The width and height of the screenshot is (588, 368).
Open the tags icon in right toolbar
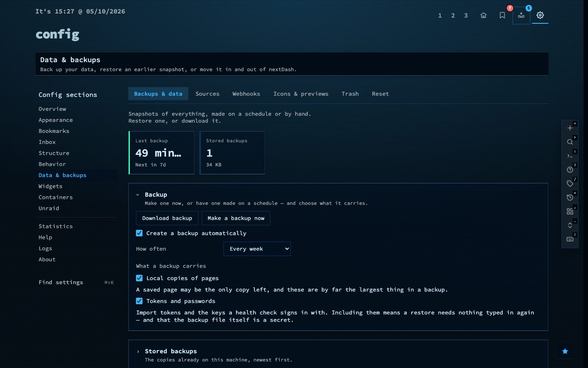pyautogui.click(x=570, y=184)
